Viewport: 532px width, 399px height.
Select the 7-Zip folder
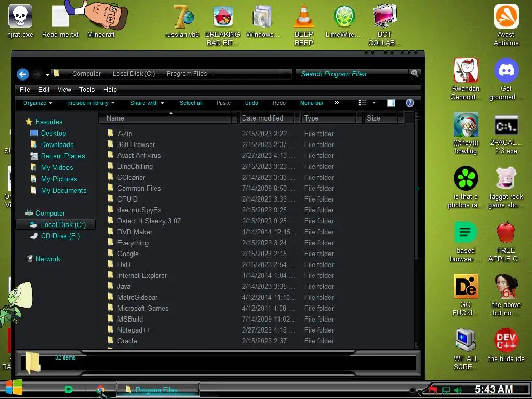click(125, 134)
